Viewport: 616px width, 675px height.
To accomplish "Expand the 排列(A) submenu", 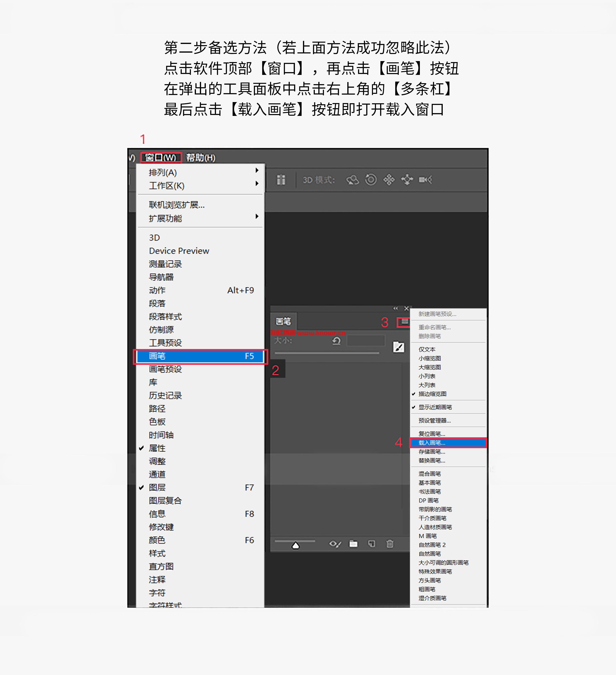I will click(200, 172).
